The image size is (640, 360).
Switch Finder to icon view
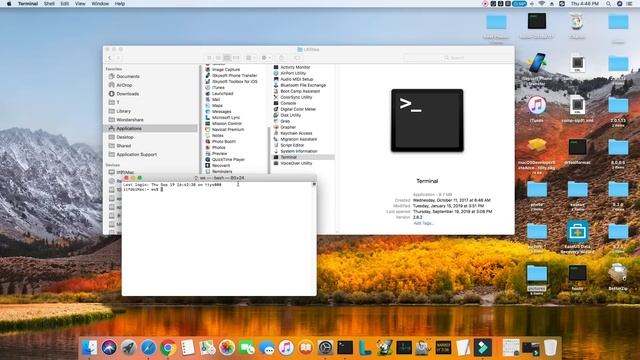[209, 58]
